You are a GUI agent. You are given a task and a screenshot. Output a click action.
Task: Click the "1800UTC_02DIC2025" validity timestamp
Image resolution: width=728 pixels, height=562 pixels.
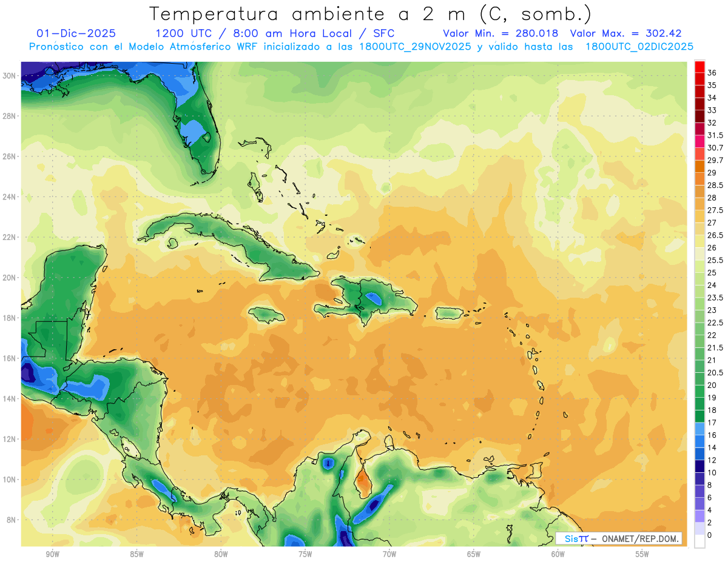pos(639,47)
